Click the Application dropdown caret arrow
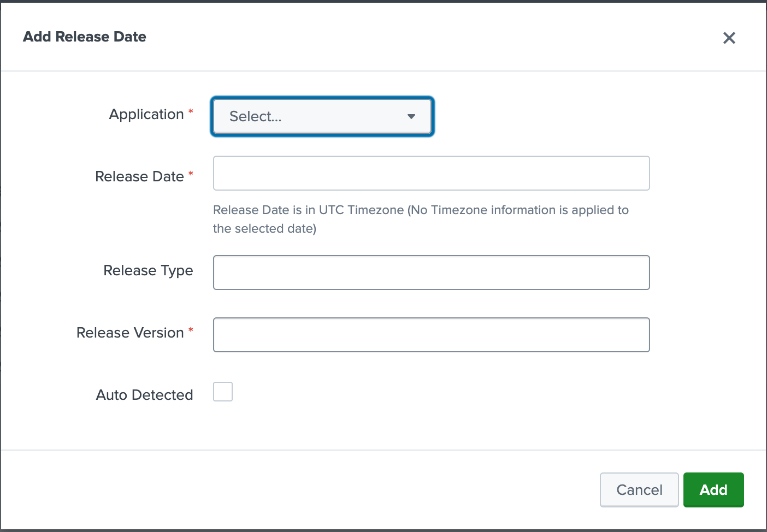The height and width of the screenshot is (532, 767). [411, 116]
